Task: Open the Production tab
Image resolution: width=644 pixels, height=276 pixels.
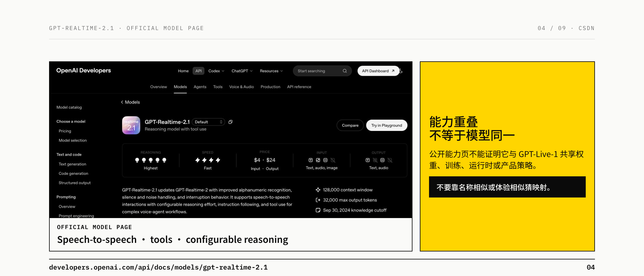Action: [270, 87]
